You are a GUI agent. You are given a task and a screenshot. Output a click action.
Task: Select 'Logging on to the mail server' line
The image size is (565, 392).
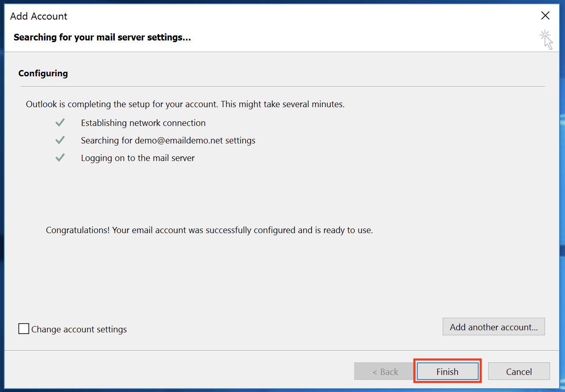coord(138,158)
